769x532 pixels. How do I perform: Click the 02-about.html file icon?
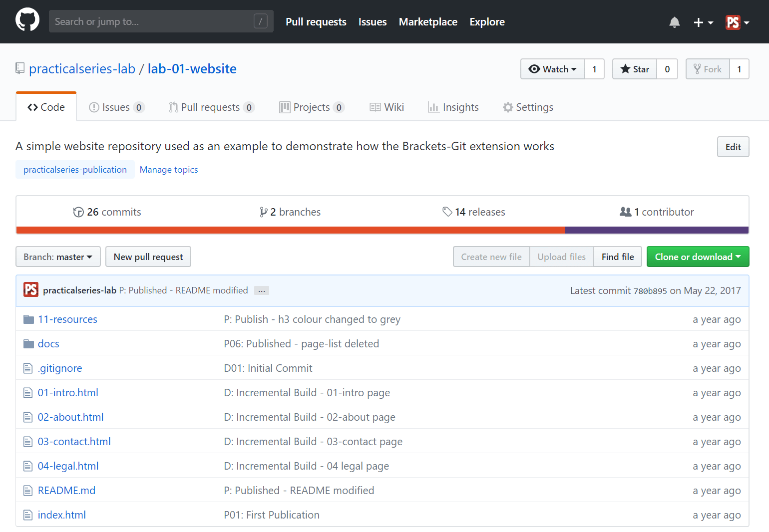28,417
